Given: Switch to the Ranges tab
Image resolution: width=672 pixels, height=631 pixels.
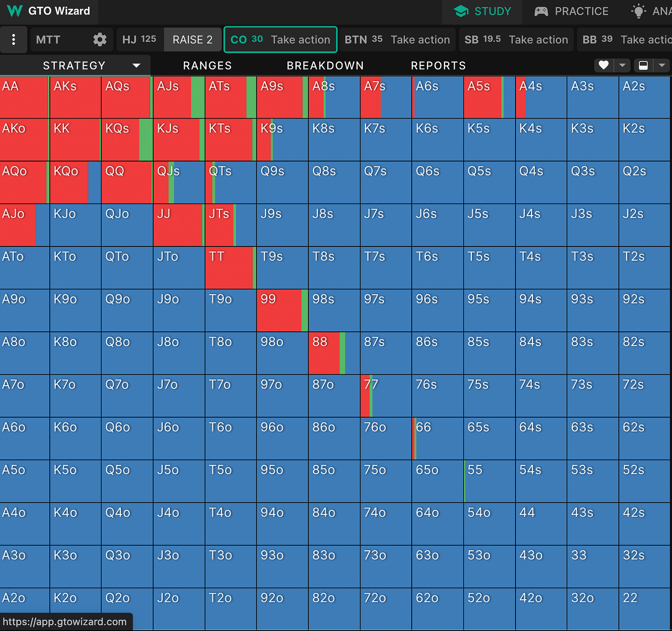Looking at the screenshot, I should point(207,66).
